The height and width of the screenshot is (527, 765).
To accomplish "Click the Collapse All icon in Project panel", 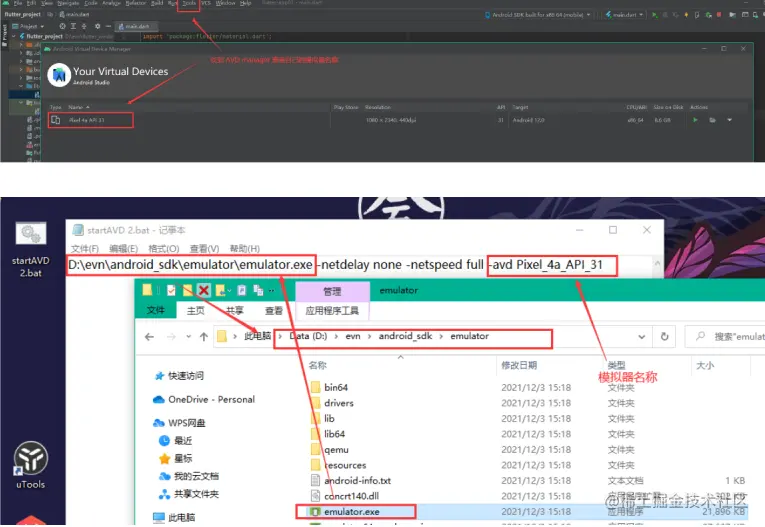I will tap(84, 26).
